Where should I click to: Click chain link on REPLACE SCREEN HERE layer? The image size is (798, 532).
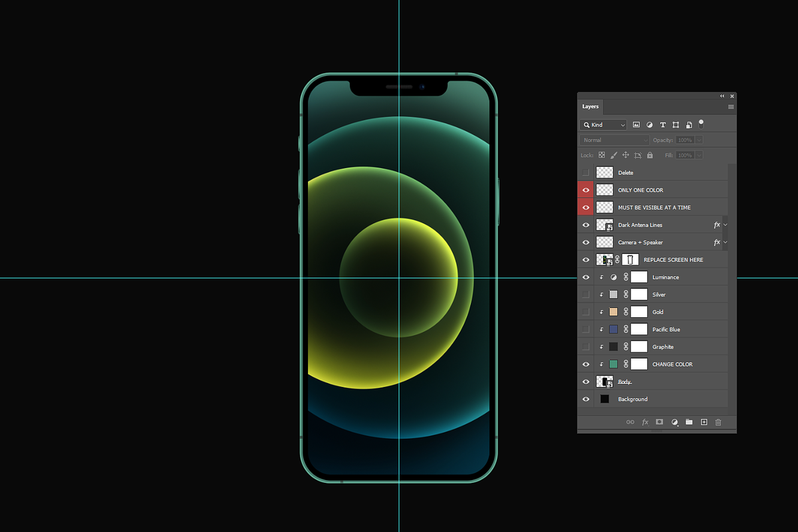pyautogui.click(x=617, y=260)
